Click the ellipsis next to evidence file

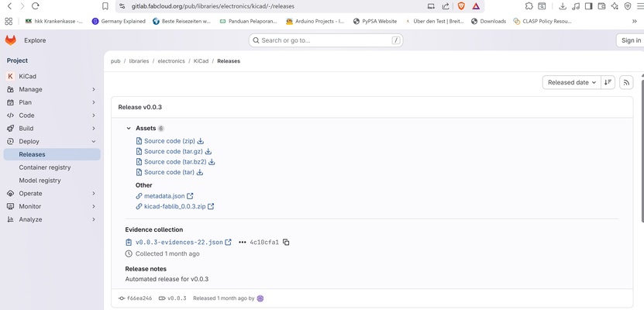click(x=242, y=243)
